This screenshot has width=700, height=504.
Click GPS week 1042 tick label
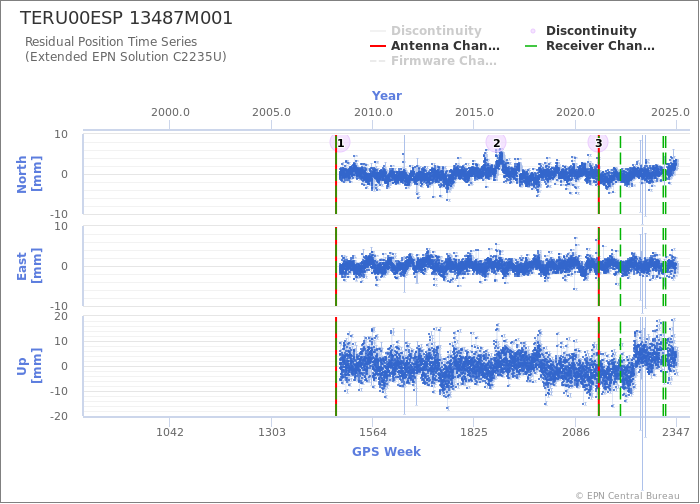[x=170, y=432]
